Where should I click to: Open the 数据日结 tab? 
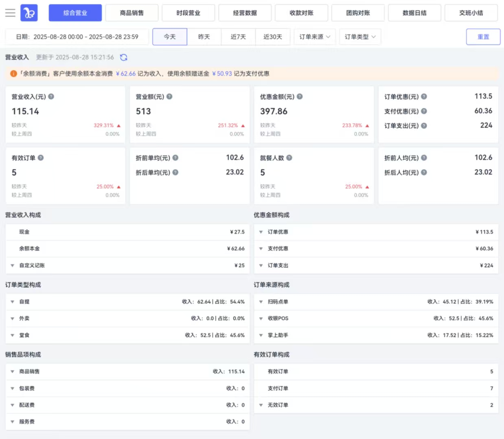click(415, 13)
